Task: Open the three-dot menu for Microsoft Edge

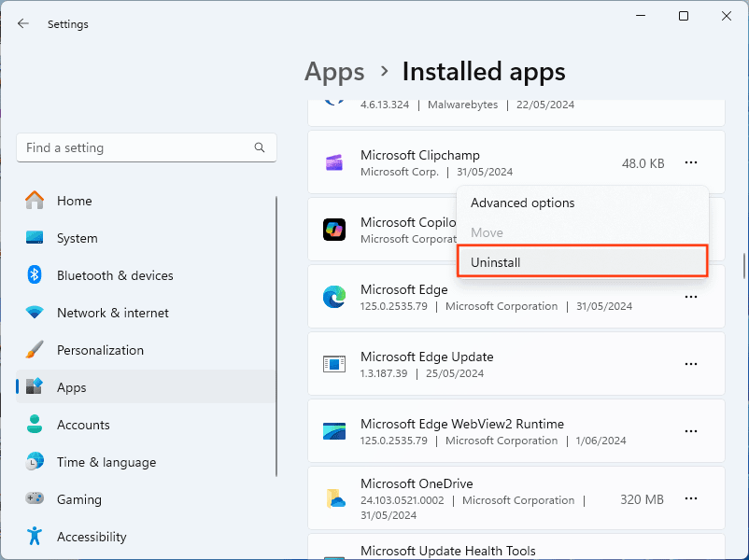Action: 691,297
